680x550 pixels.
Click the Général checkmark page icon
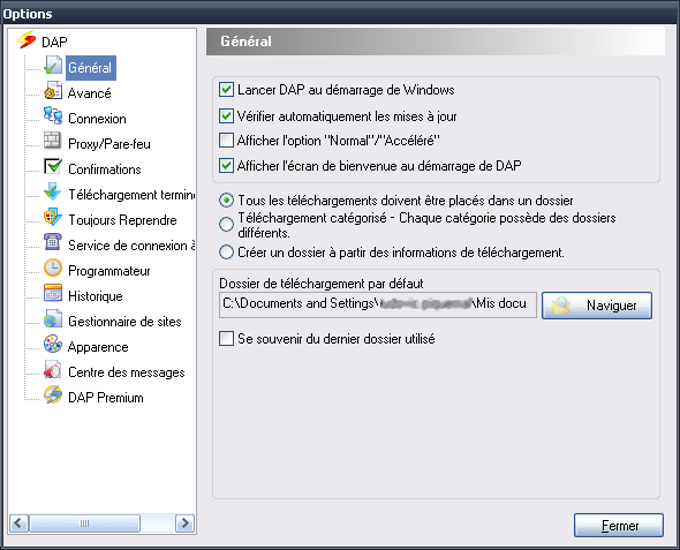pos(52,65)
